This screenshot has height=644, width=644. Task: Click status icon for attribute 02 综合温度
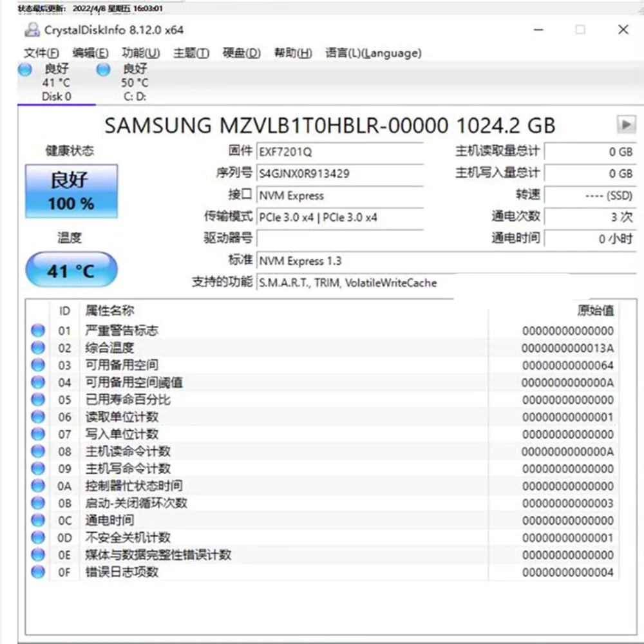[38, 348]
